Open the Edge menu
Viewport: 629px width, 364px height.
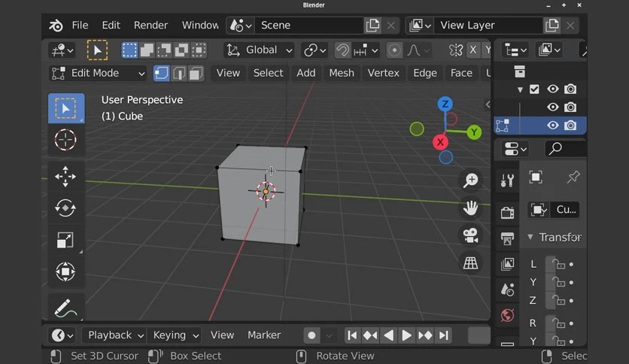[x=425, y=73]
